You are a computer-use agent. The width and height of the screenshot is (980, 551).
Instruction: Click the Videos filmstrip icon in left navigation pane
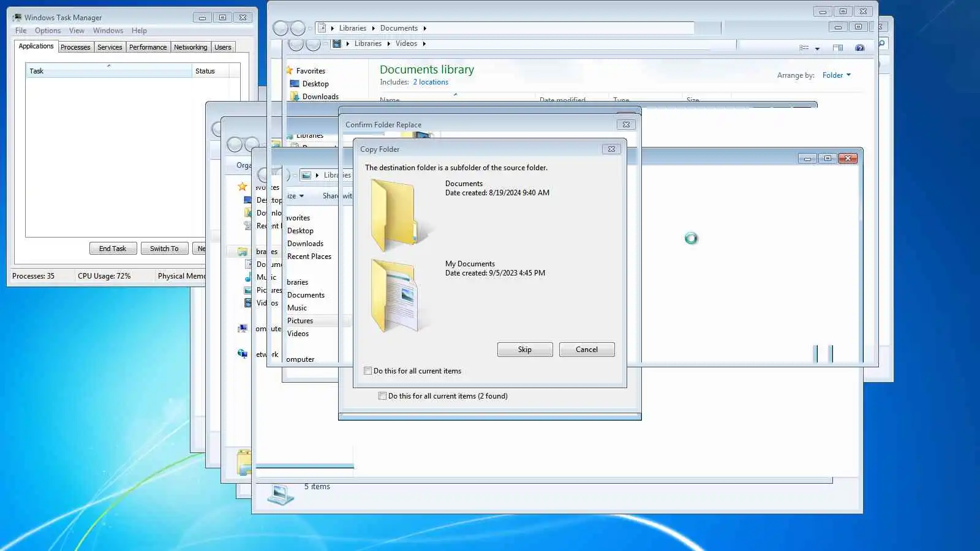(x=247, y=303)
